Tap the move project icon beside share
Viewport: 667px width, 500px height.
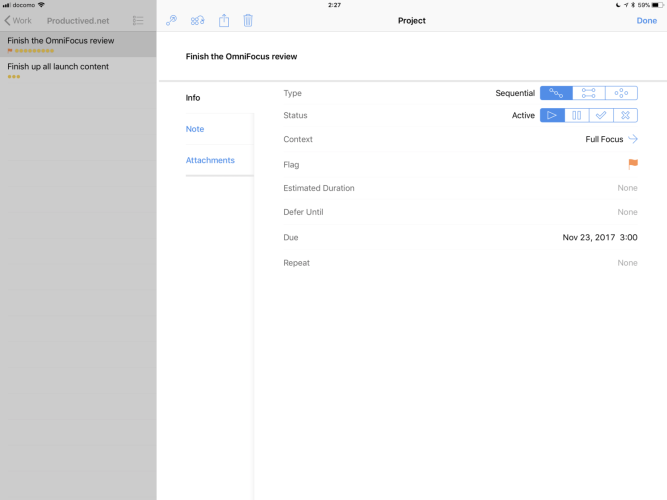(x=198, y=20)
